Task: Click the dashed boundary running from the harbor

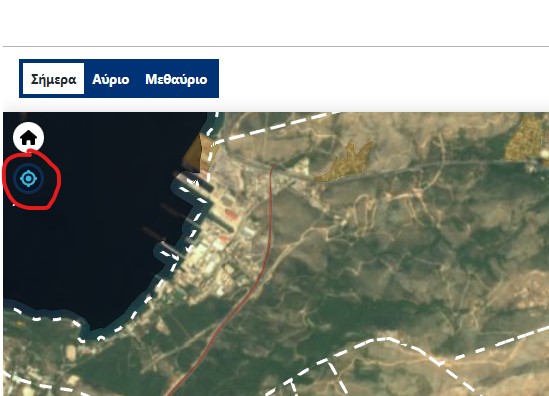Action: tap(273, 128)
